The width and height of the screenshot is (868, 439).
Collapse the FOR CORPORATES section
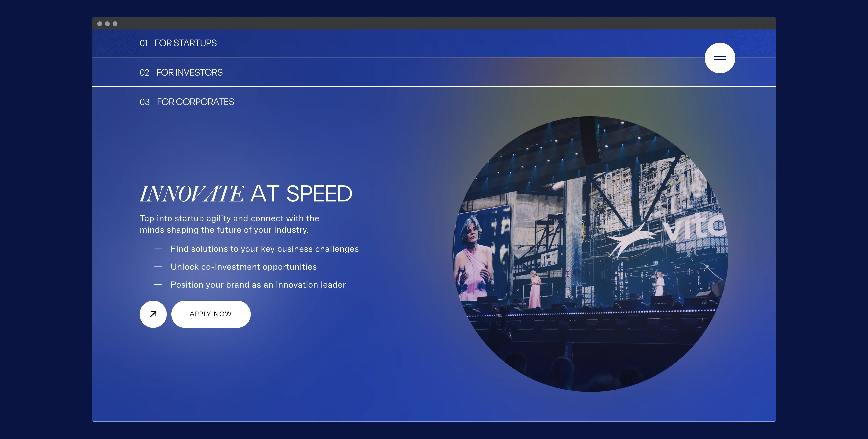[x=195, y=102]
